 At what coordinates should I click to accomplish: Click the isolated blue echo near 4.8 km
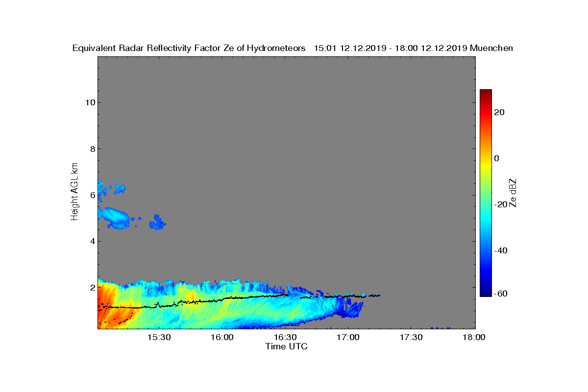coord(157,222)
